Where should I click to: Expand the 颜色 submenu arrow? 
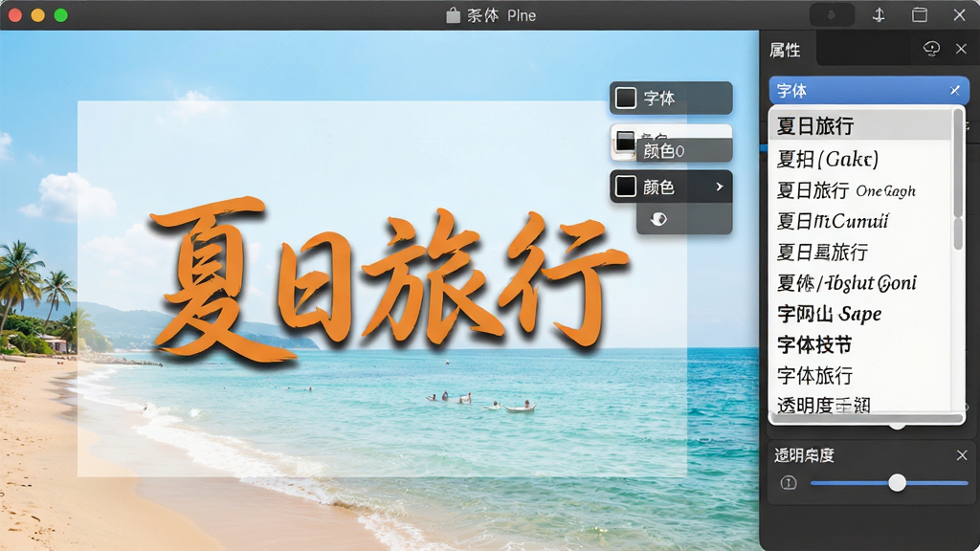click(720, 187)
